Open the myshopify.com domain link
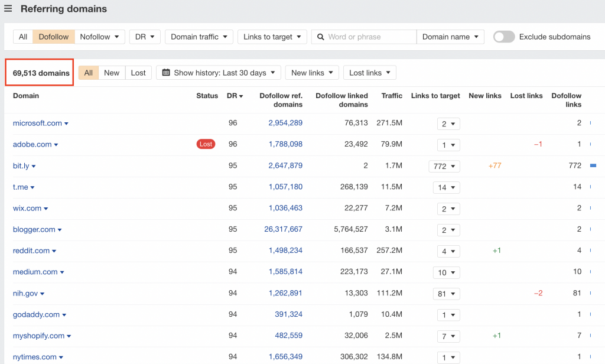Image resolution: width=605 pixels, height=364 pixels. pyautogui.click(x=38, y=336)
